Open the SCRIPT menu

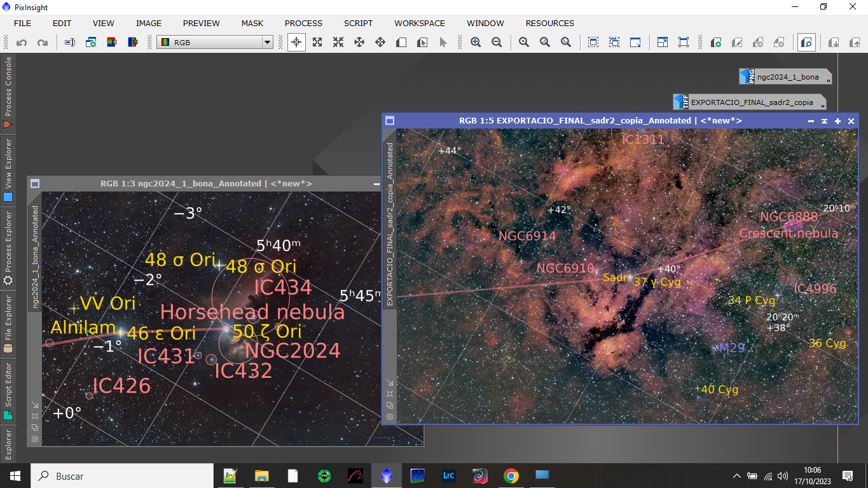pyautogui.click(x=359, y=23)
